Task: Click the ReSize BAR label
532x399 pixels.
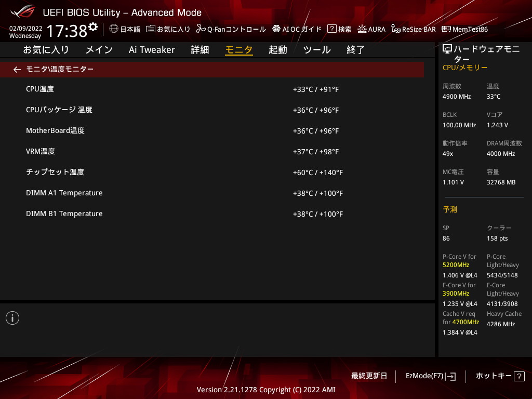Action: click(419, 29)
